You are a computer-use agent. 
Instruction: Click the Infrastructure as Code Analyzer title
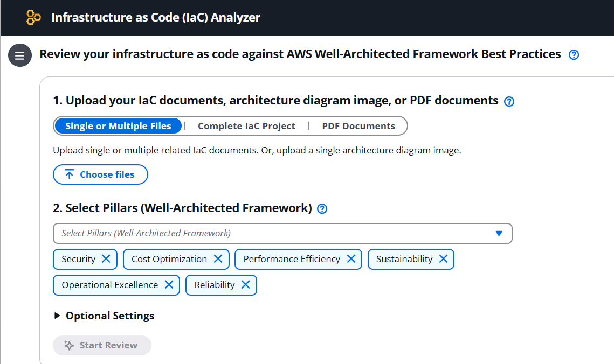156,18
